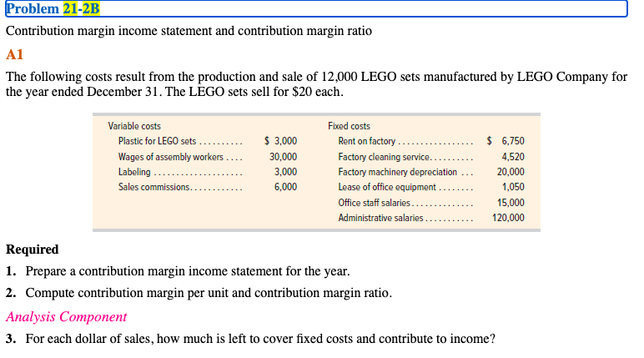
Task: Click the '6,000' sales commissions value
Action: [286, 187]
